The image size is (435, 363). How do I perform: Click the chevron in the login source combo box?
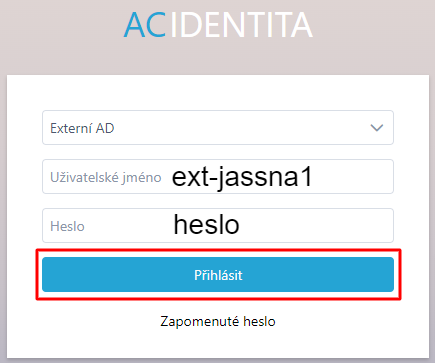click(377, 128)
